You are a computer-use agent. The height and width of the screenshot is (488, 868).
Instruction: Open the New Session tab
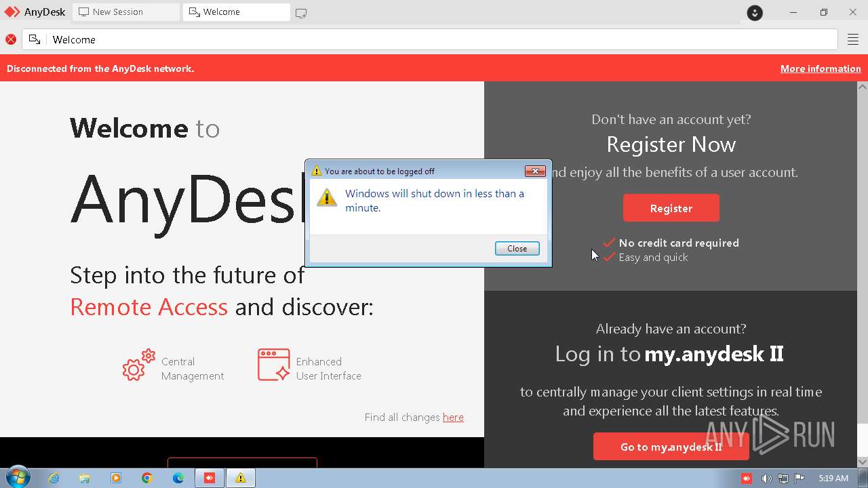pos(125,12)
